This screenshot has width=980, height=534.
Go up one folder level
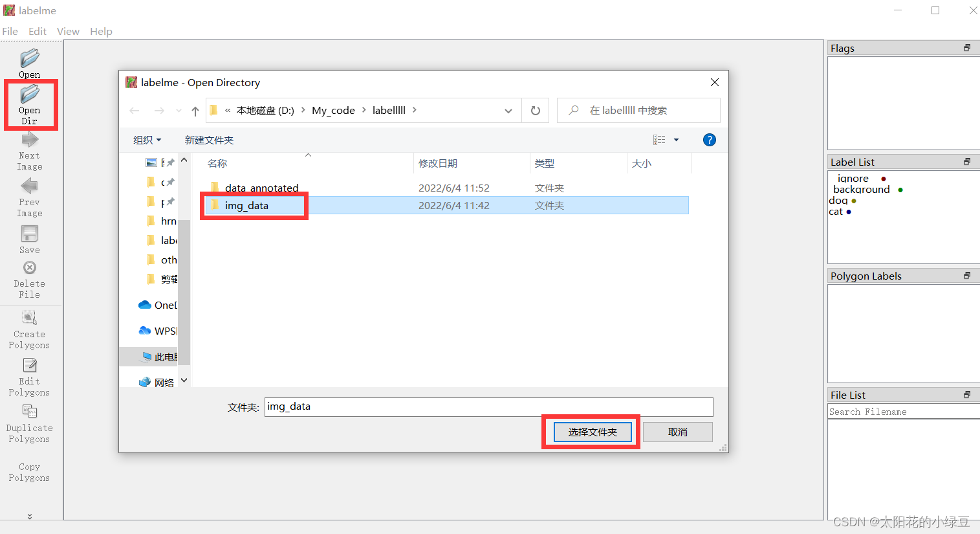pos(195,111)
